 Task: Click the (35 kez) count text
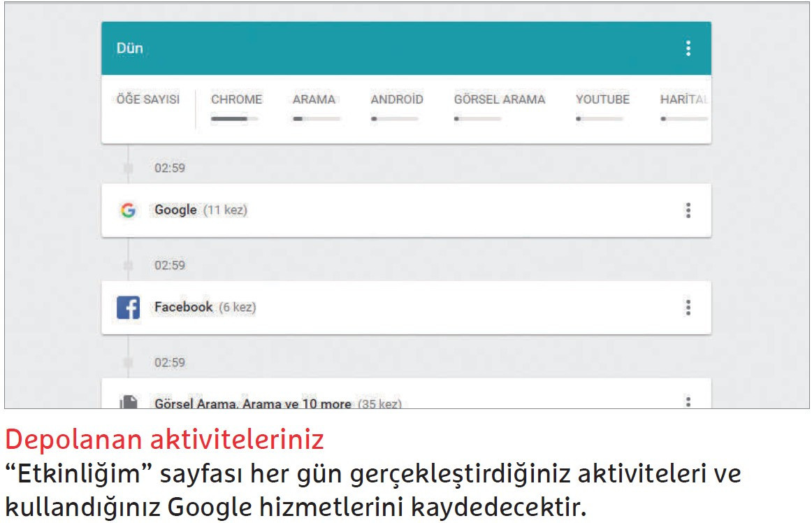click(379, 403)
